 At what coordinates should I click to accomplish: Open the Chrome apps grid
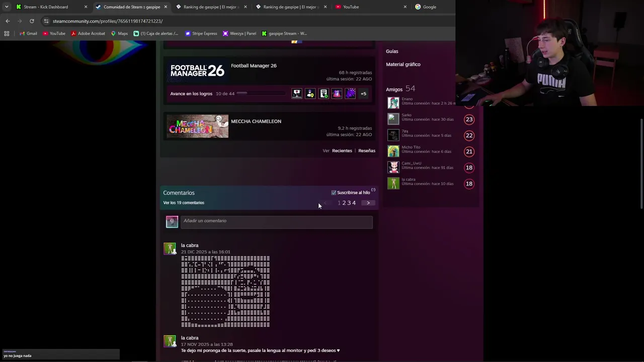click(7, 34)
